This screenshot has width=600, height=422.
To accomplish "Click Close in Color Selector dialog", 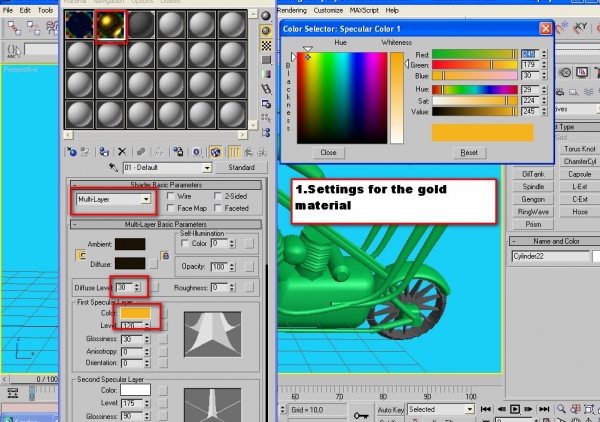I will tap(328, 152).
